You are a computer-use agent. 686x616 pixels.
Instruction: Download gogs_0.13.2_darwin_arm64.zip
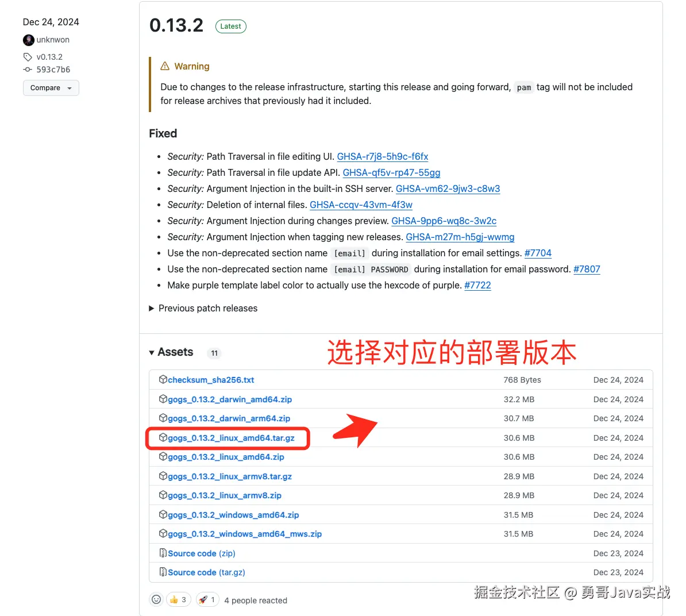tap(229, 418)
